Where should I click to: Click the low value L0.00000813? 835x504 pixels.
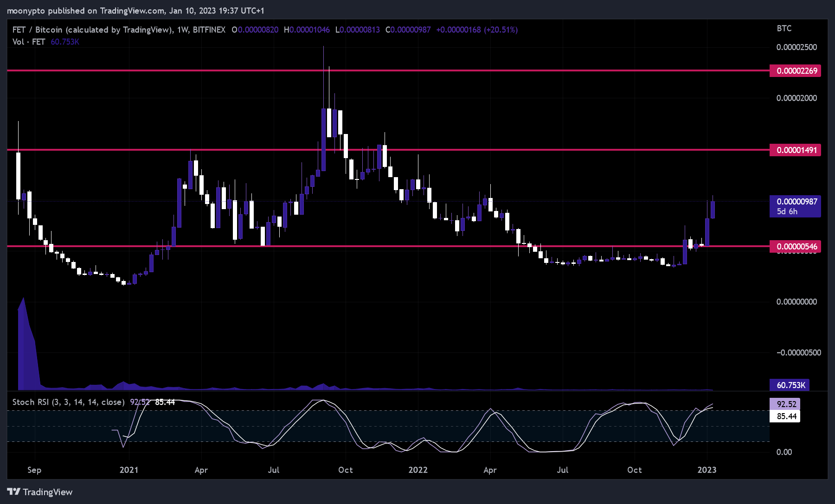pos(358,30)
